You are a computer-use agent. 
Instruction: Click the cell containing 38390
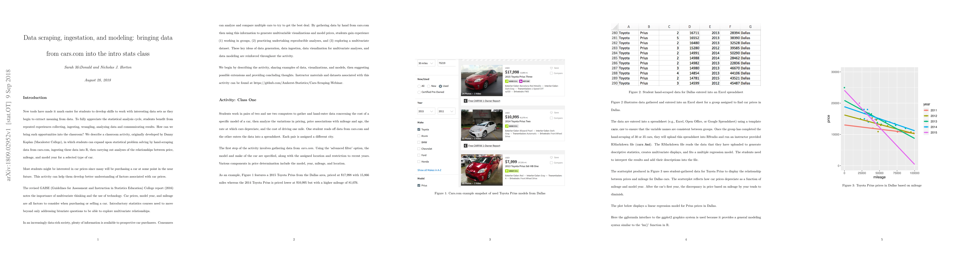(x=730, y=38)
